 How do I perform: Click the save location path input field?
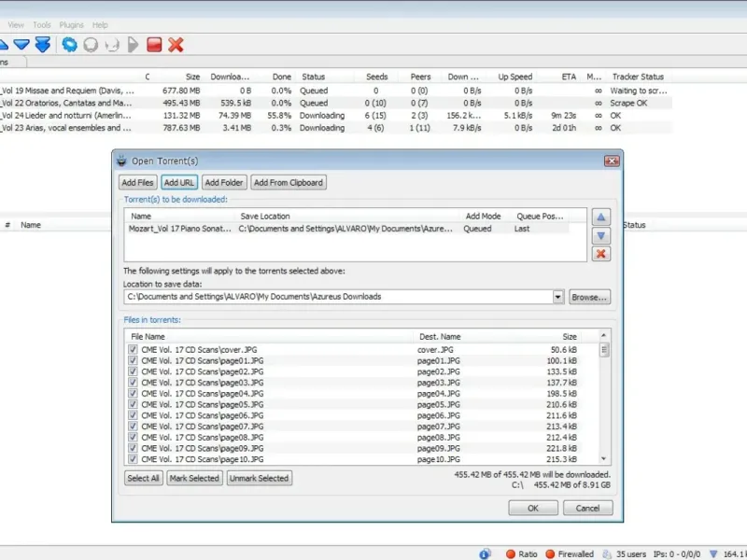pos(338,297)
